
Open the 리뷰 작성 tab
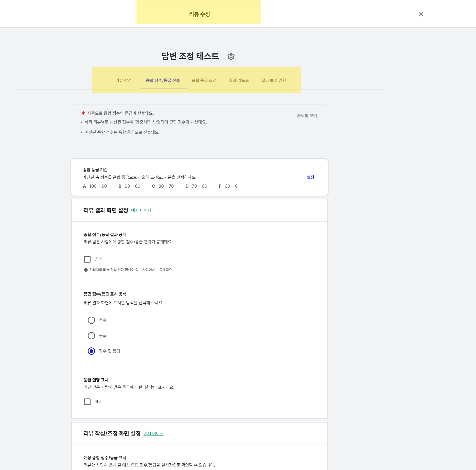(x=123, y=80)
